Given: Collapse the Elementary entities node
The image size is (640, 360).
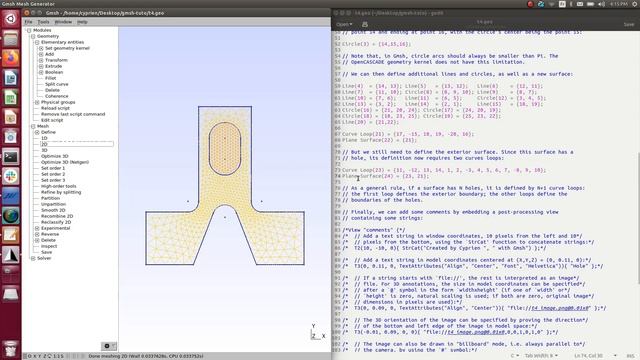Looking at the screenshot, I should [37, 42].
